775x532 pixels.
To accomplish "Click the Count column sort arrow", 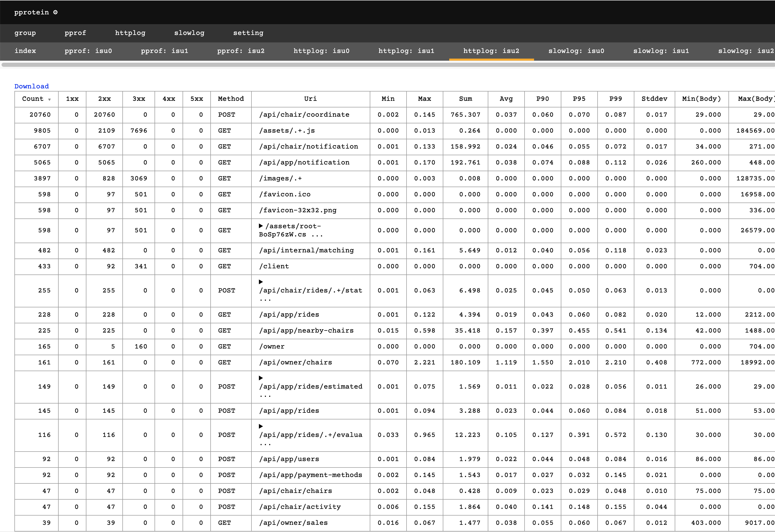I will pyautogui.click(x=49, y=99).
